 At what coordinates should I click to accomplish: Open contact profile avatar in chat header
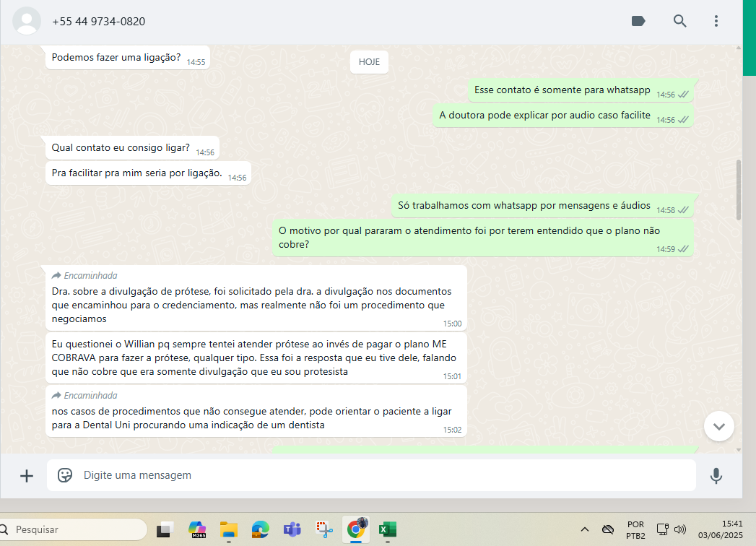point(27,21)
